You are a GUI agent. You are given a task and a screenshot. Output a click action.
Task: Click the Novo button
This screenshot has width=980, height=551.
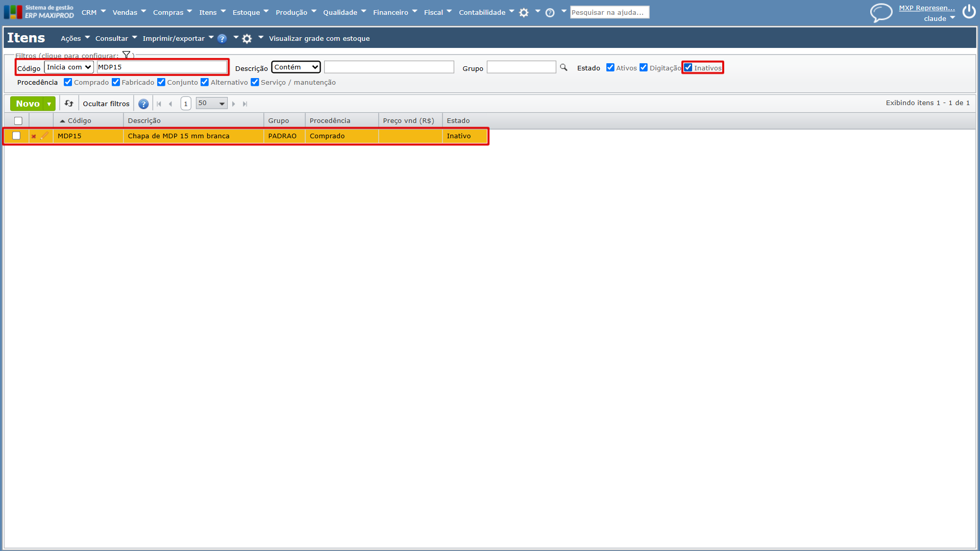coord(28,104)
